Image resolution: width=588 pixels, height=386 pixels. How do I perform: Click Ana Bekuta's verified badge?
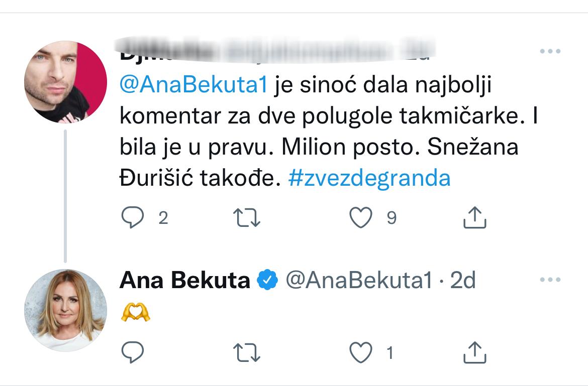tap(267, 280)
